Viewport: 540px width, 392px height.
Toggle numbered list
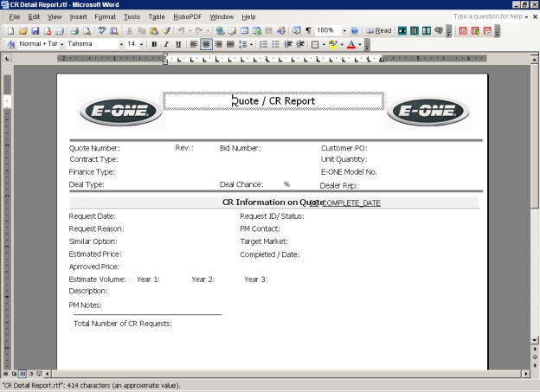[x=263, y=44]
